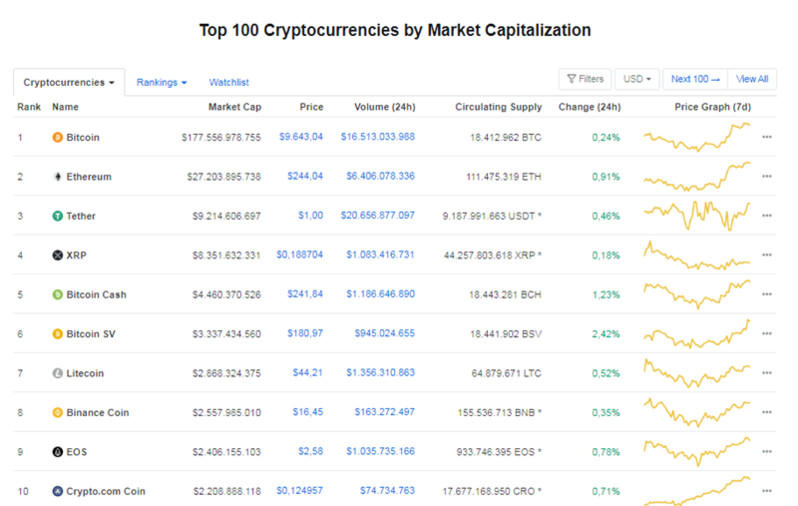The image size is (798, 506).
Task: Switch to the Watchlist tab
Action: pos(229,82)
